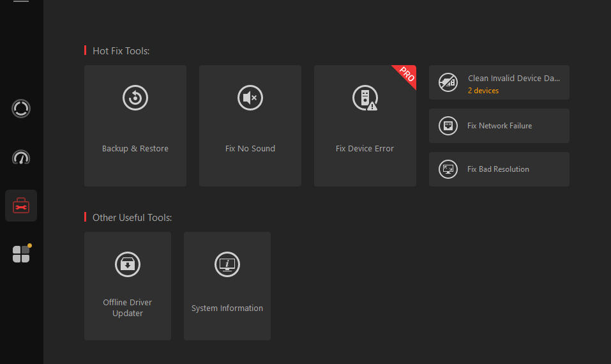Viewport: 611px width, 364px height.
Task: Open Backup & Restore by its label
Action: click(135, 149)
